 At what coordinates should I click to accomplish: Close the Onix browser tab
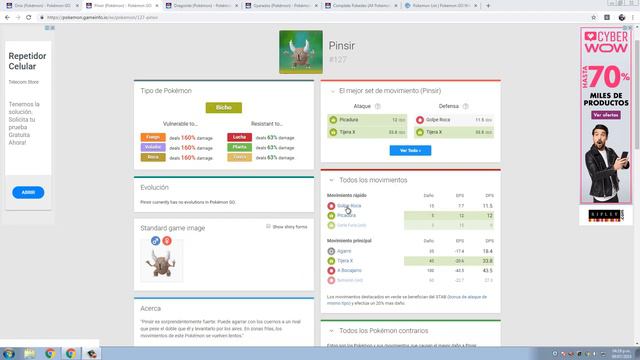point(77,6)
